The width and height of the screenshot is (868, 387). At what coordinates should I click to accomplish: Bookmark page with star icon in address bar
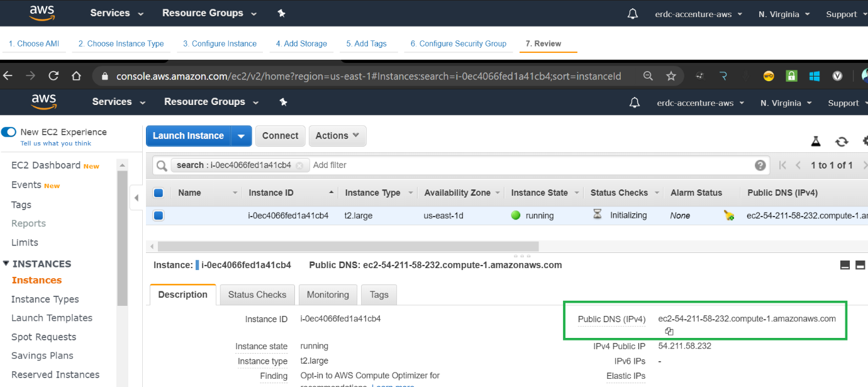tap(671, 76)
